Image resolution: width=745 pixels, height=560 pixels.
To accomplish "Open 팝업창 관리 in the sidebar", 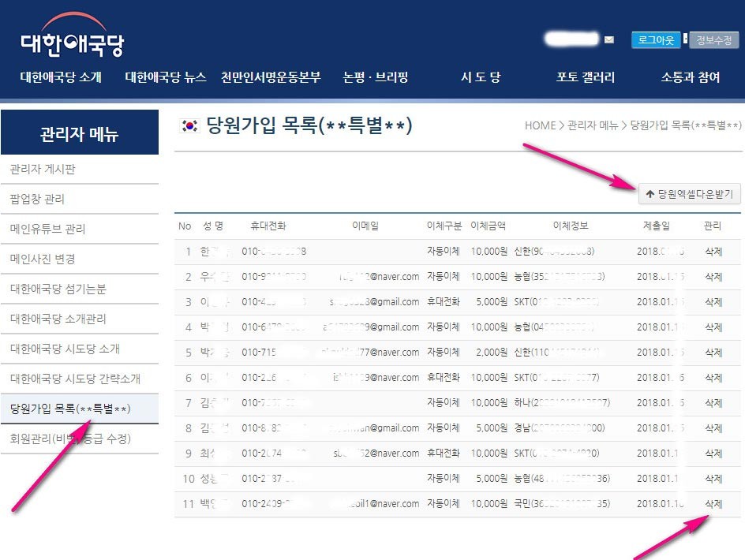I will [x=37, y=200].
